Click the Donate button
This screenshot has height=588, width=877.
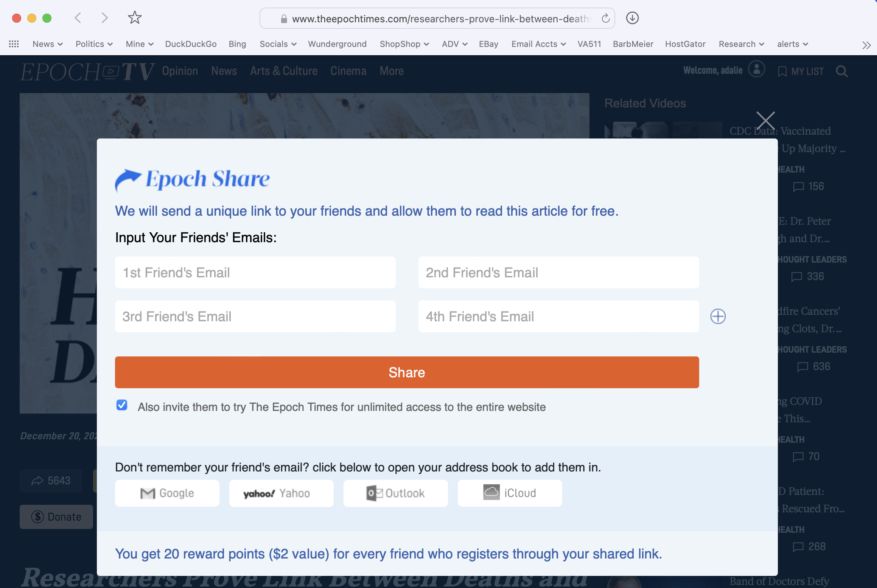(x=56, y=517)
